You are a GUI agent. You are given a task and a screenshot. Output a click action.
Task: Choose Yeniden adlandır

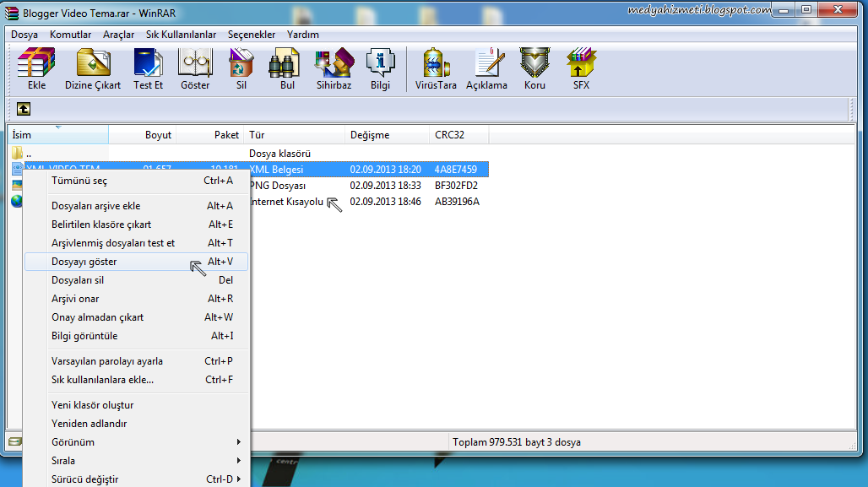click(x=136, y=424)
